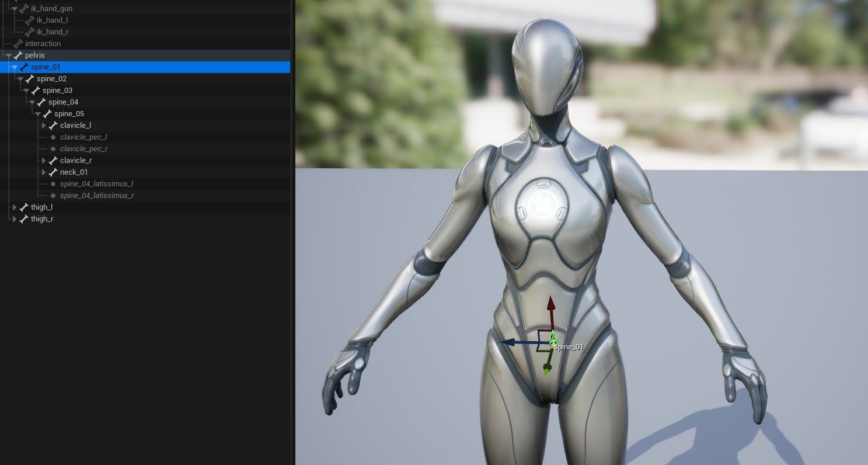Click the bone icon beside pelvis
This screenshot has height=465, width=868.
tap(18, 55)
